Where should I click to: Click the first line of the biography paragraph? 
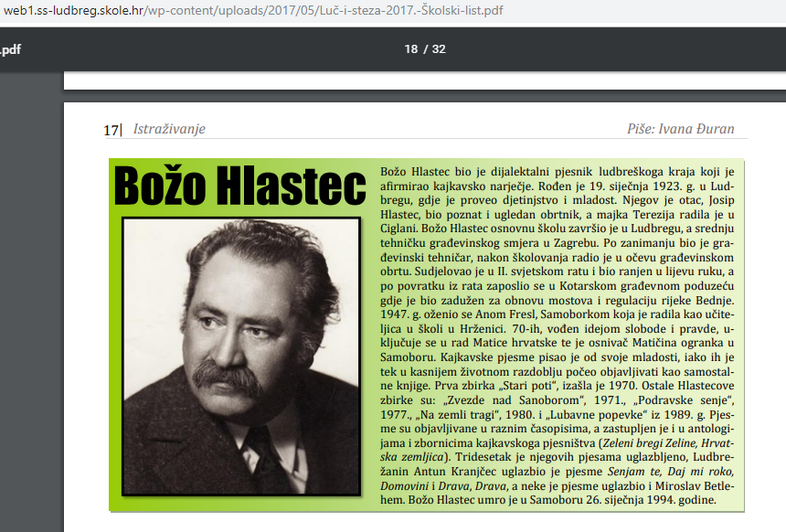[x=558, y=172]
